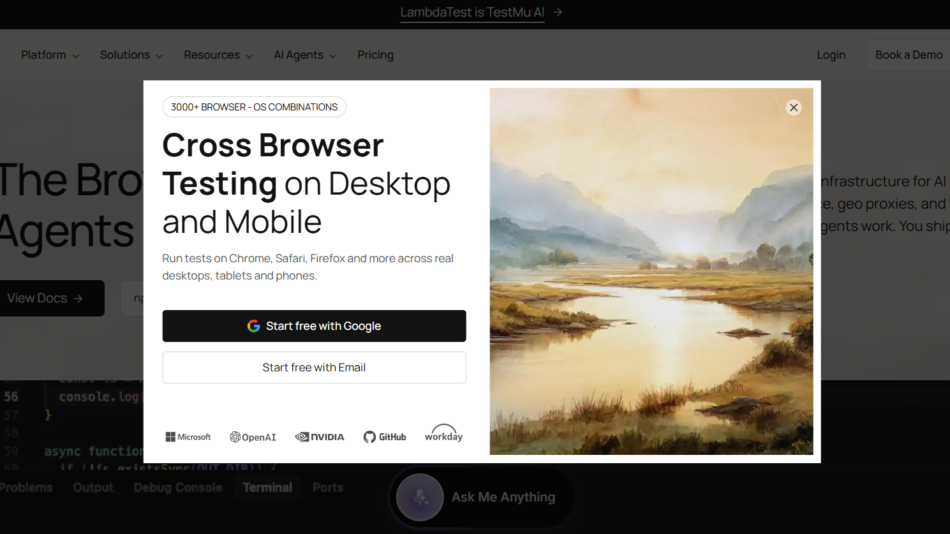Click the GitHub logo
This screenshot has height=534, width=950.
point(385,437)
